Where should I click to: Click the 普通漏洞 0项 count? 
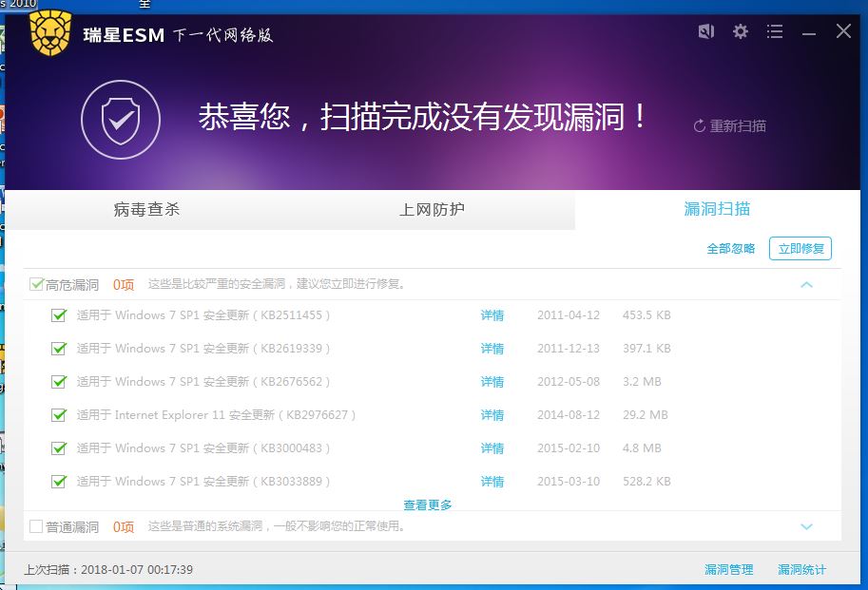pos(124,526)
